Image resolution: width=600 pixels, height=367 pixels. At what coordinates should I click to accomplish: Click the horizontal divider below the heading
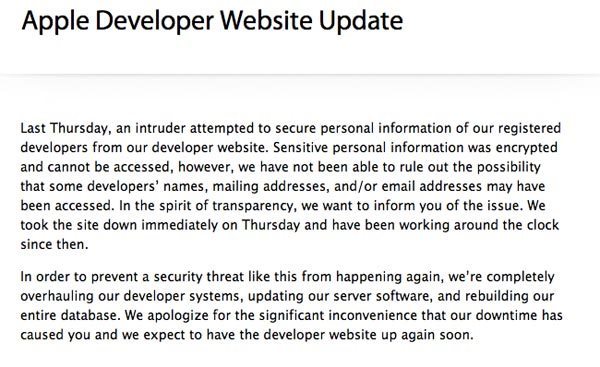300,75
